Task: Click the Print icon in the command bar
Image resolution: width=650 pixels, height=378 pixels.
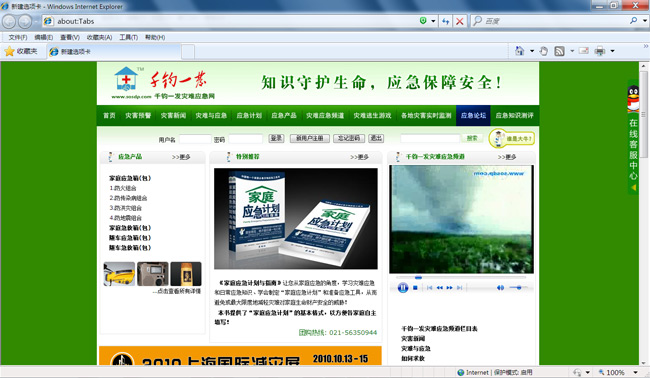Action: (600, 51)
